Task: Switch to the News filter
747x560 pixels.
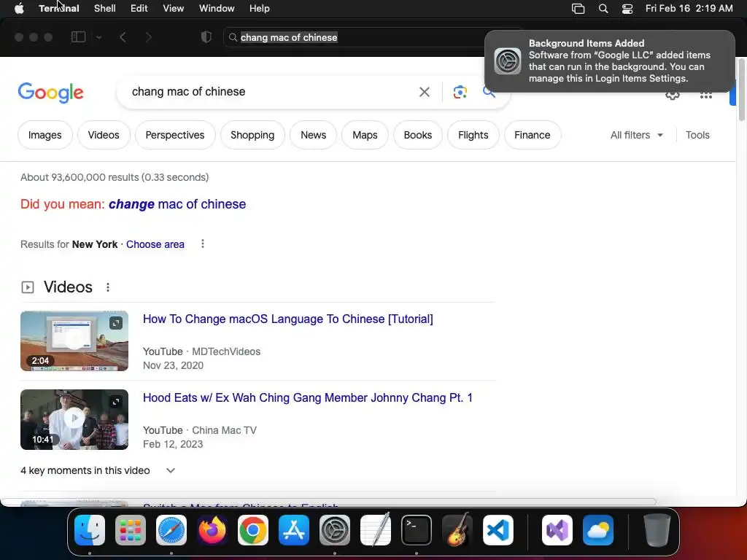Action: [x=313, y=135]
